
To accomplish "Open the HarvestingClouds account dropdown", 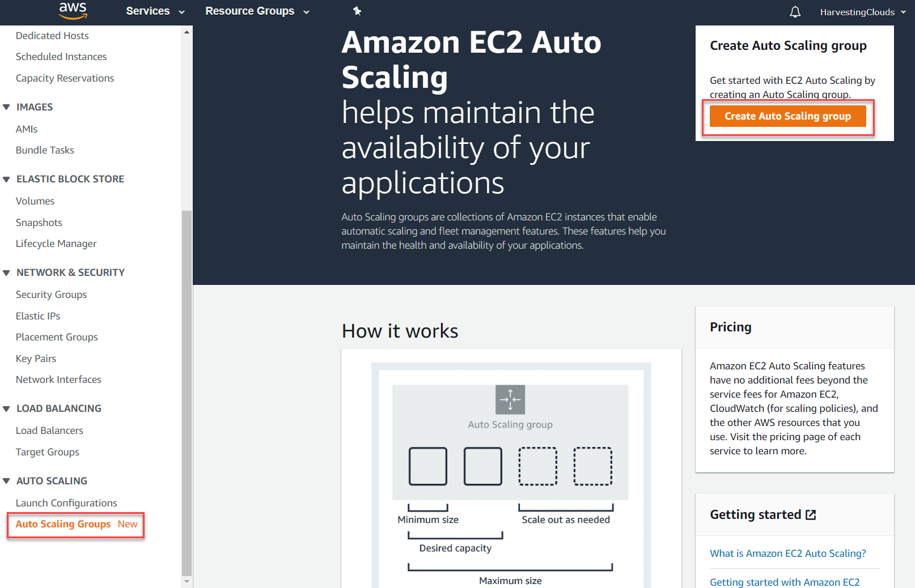I will point(863,12).
